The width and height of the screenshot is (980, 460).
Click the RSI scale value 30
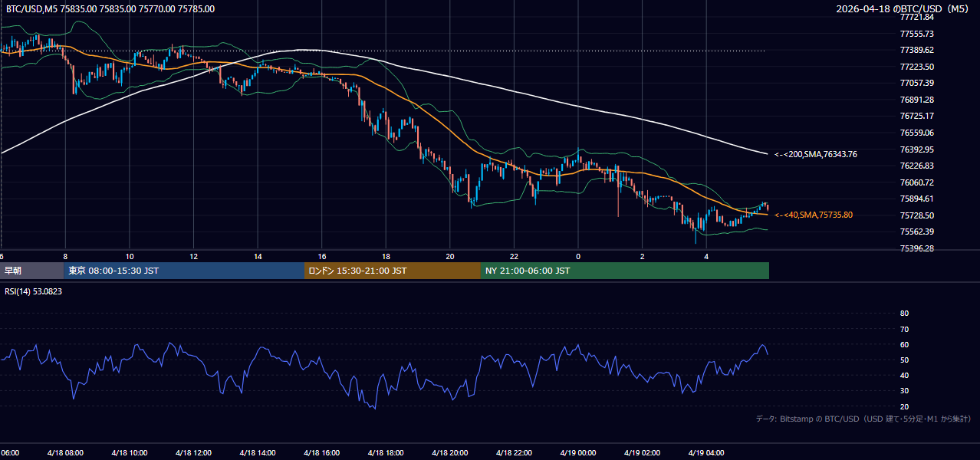[904, 390]
